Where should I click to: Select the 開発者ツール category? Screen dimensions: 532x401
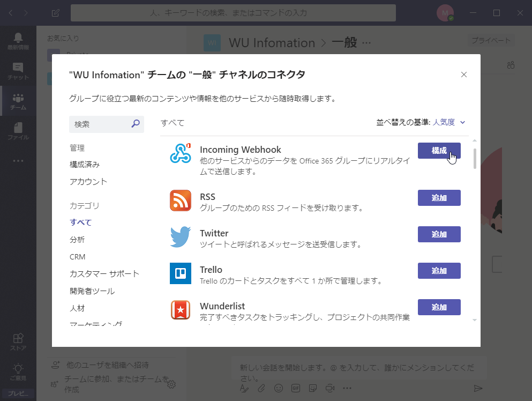(92, 291)
